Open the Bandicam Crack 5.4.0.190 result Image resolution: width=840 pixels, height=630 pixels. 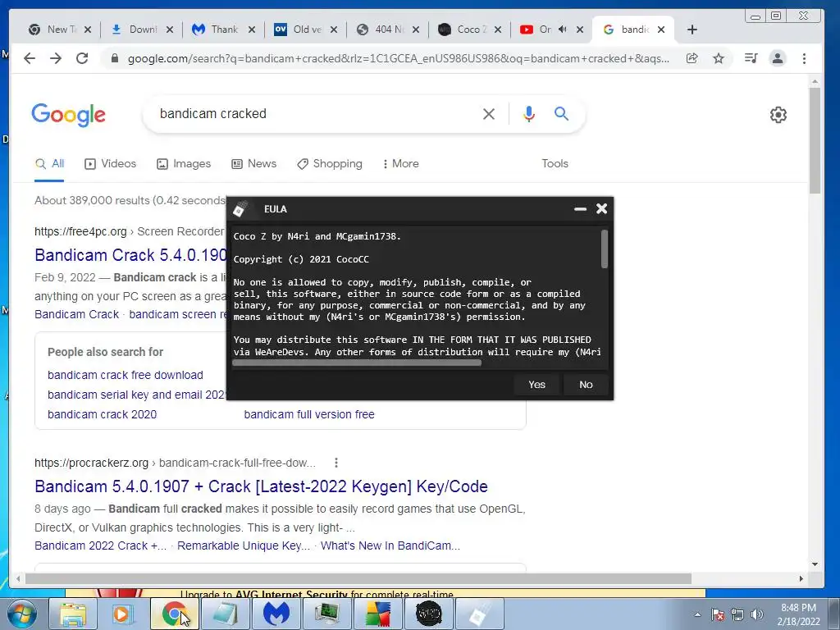[130, 255]
